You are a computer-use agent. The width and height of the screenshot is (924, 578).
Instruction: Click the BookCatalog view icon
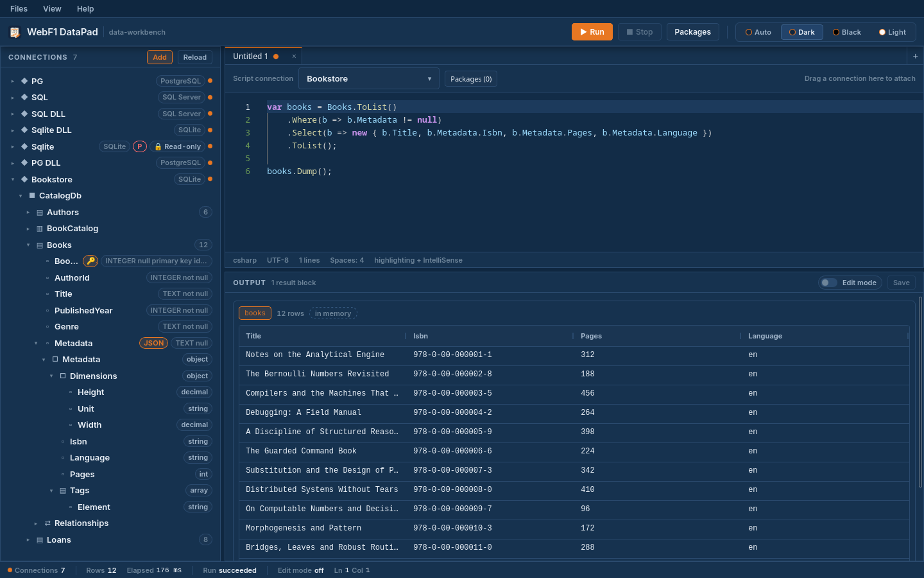coord(40,229)
